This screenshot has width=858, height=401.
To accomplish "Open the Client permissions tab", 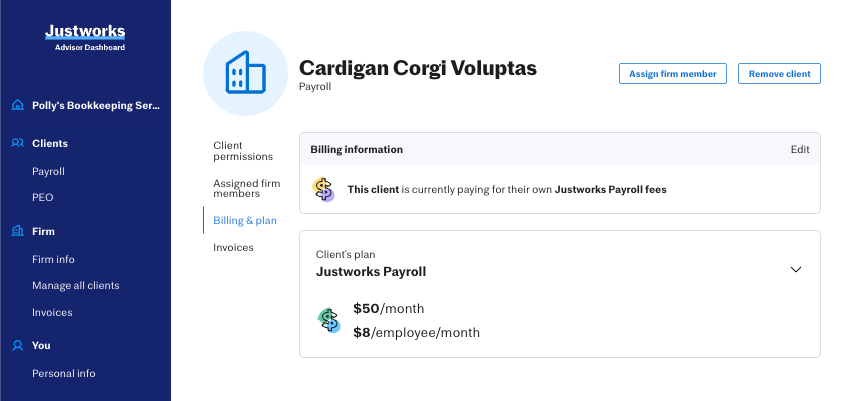I will click(242, 151).
